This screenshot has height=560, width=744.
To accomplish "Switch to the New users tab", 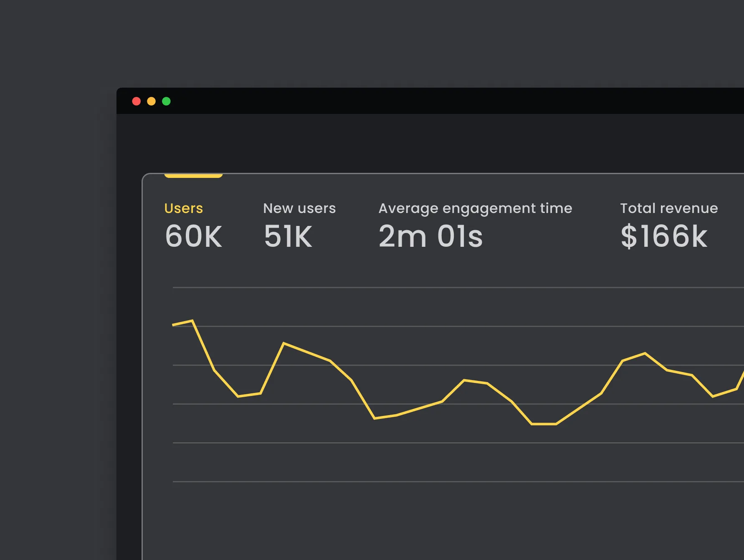I will (299, 208).
